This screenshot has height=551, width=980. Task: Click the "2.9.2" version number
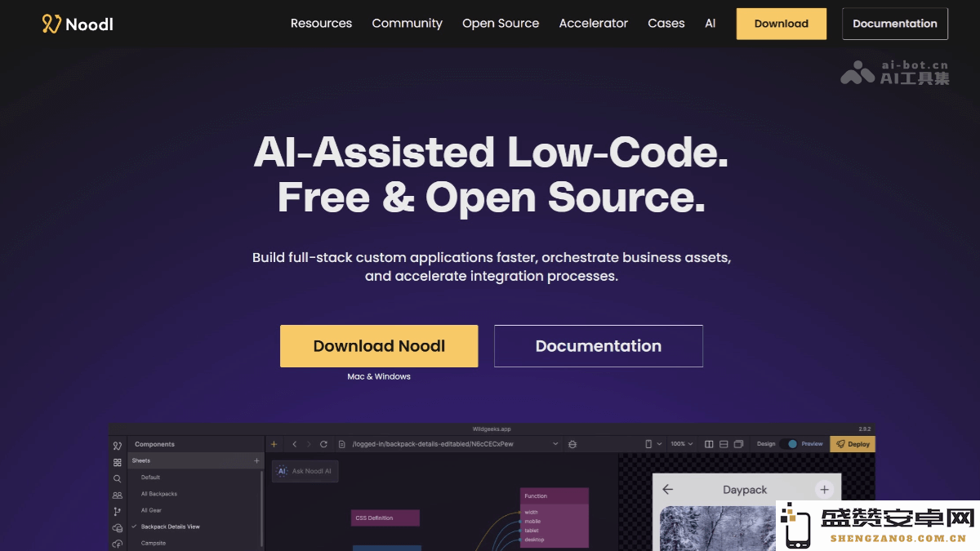[865, 429]
